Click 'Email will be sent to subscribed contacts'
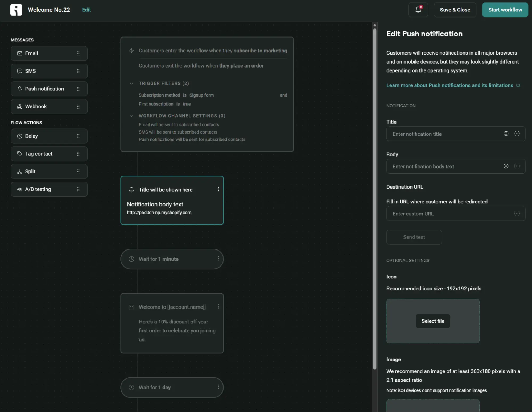 [179, 125]
